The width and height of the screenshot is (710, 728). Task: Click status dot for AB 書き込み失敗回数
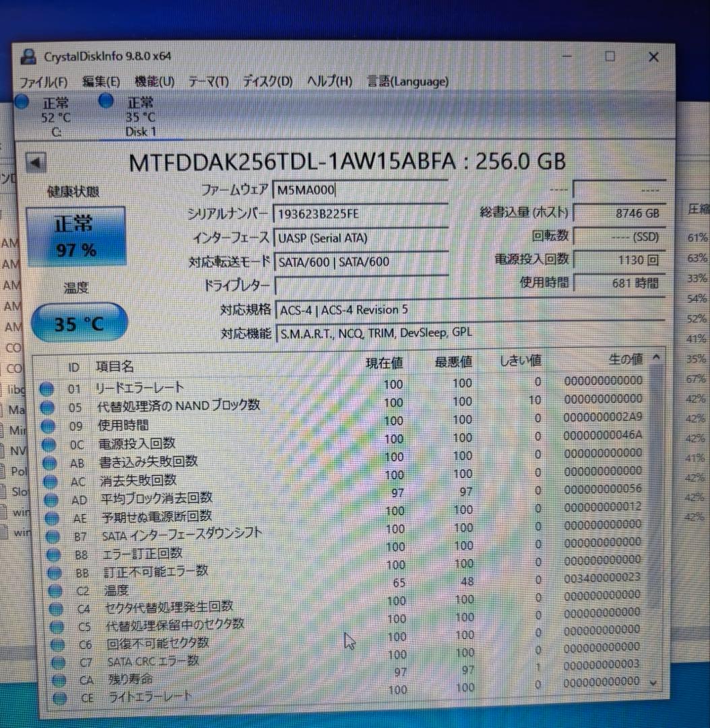click(x=50, y=463)
